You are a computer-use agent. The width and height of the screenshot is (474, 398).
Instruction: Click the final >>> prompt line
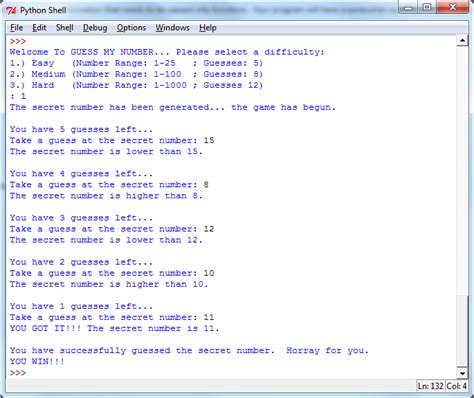[x=18, y=372]
